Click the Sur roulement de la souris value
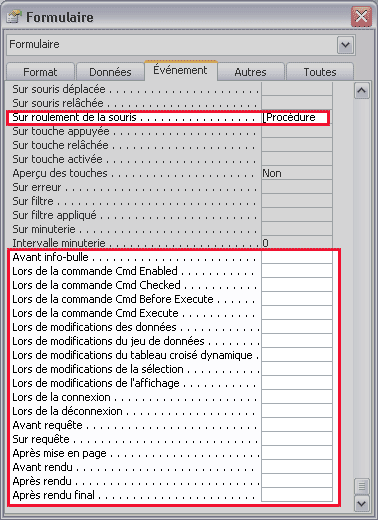 (x=295, y=117)
